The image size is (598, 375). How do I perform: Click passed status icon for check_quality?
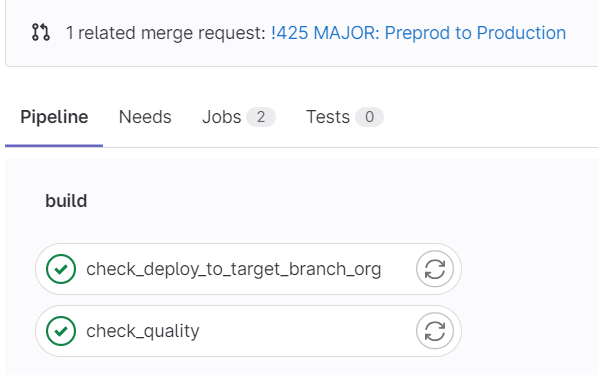click(61, 331)
